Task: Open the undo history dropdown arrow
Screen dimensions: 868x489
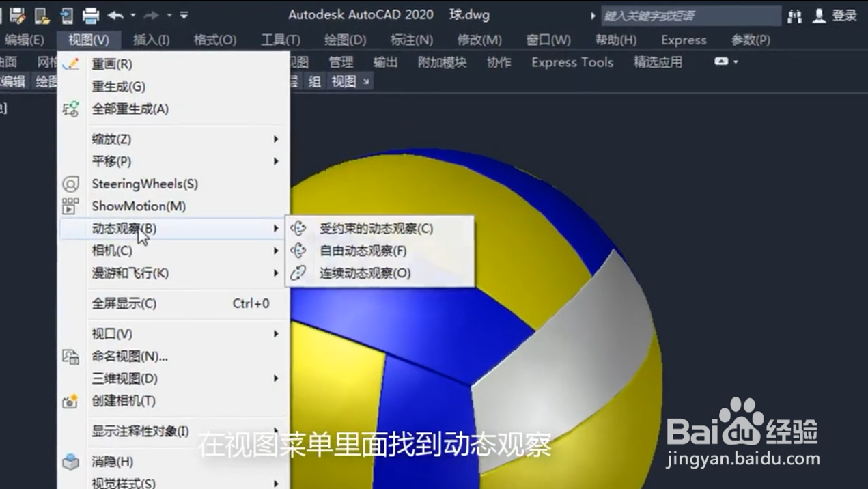Action: point(133,14)
